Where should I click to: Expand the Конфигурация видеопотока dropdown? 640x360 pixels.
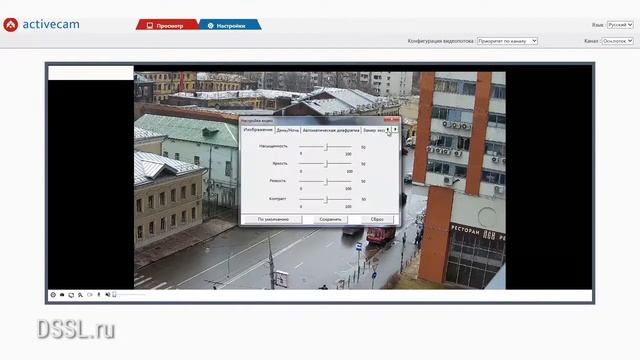coord(507,41)
